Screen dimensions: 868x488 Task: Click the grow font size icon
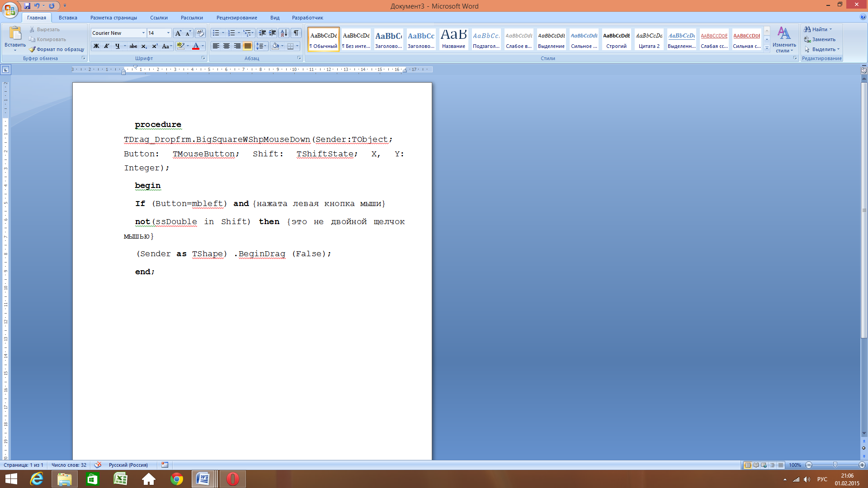pos(178,33)
